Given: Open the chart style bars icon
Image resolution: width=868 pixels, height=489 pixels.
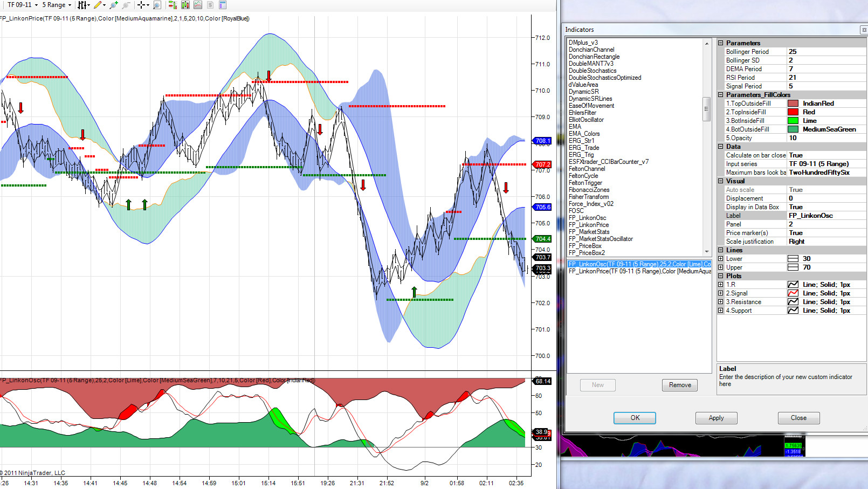Looking at the screenshot, I should point(82,5).
